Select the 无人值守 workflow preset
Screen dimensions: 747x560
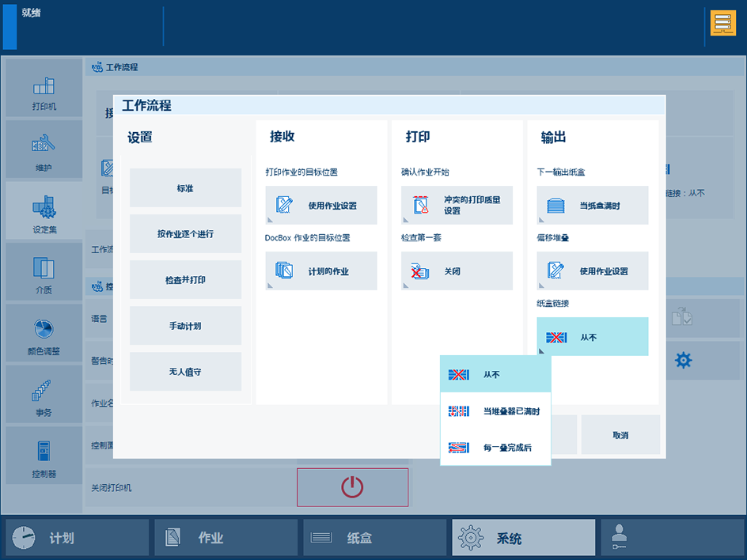pyautogui.click(x=185, y=372)
